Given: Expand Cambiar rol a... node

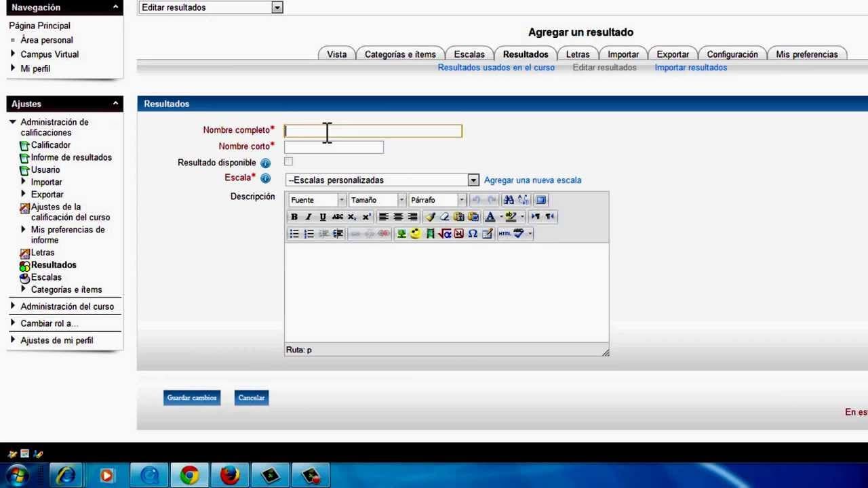Looking at the screenshot, I should 13,323.
